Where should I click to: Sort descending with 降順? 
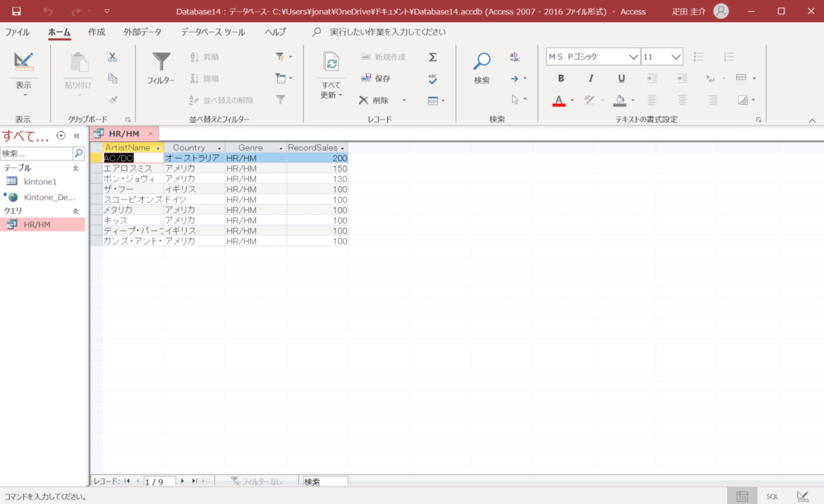[x=205, y=78]
